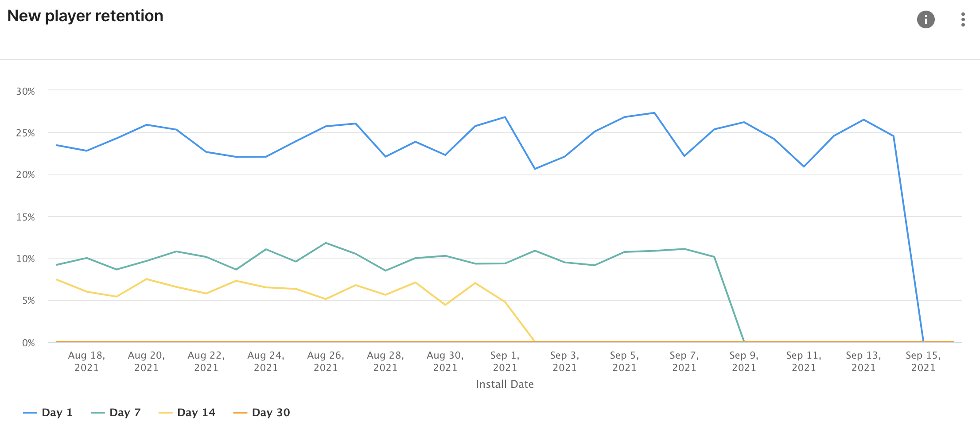Select the Day 14 point at Aug 20
Screen dimensions: 980x441
pos(146,279)
